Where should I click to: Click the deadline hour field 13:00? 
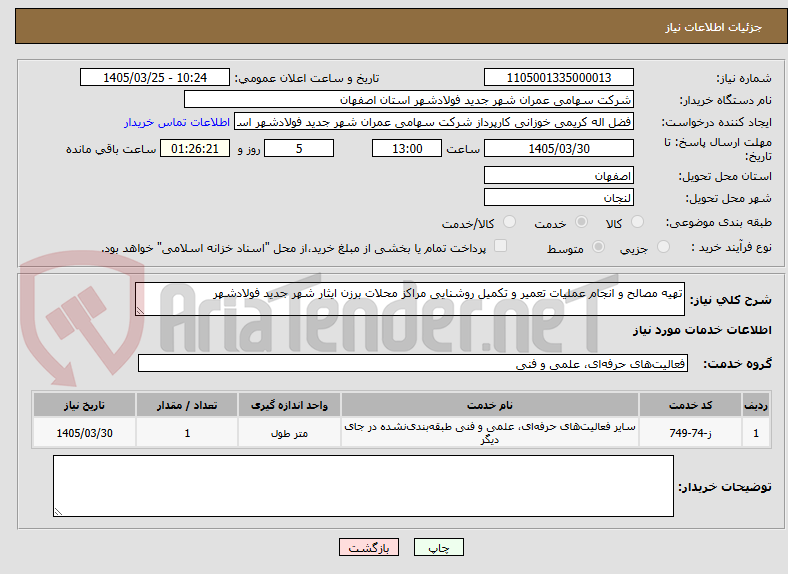407,148
